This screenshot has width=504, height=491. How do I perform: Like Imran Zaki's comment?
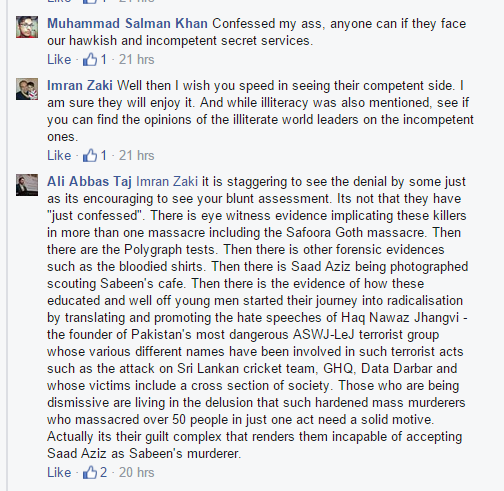click(x=59, y=155)
